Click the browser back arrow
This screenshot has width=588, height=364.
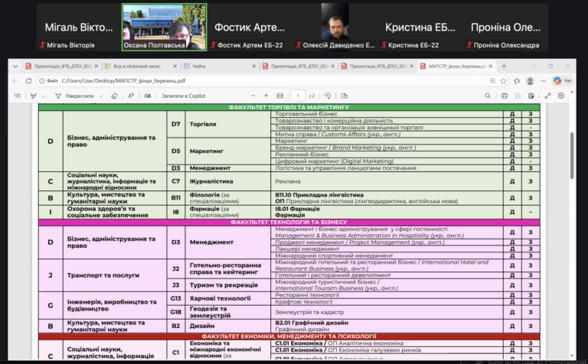pyautogui.click(x=17, y=80)
